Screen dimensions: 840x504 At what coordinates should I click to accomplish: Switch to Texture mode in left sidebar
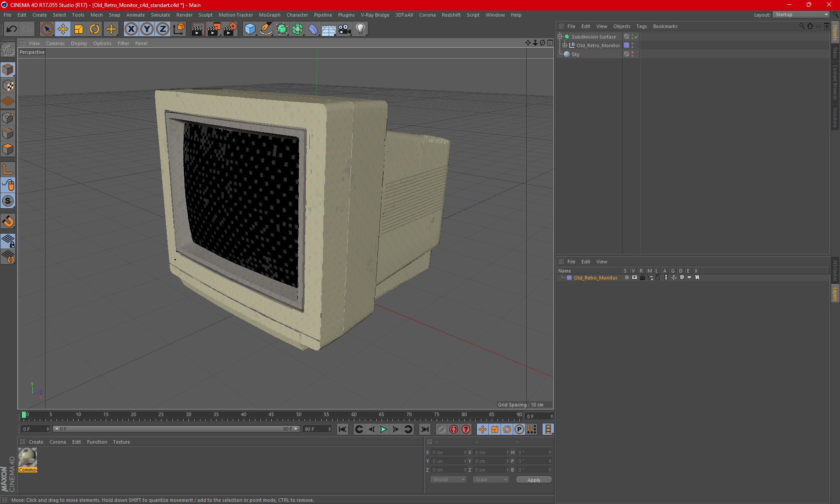point(8,86)
